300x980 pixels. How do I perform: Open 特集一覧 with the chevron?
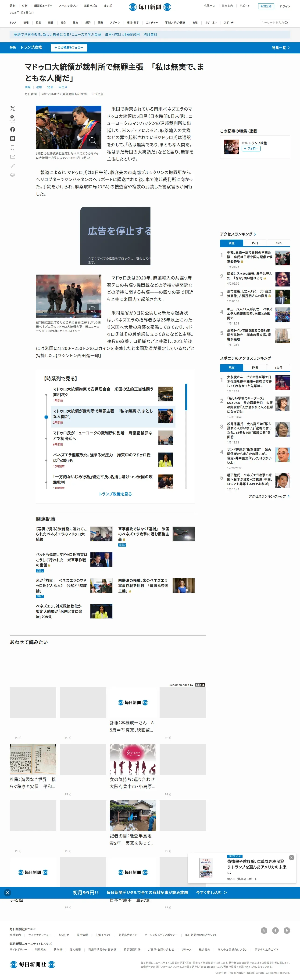[x=281, y=48]
